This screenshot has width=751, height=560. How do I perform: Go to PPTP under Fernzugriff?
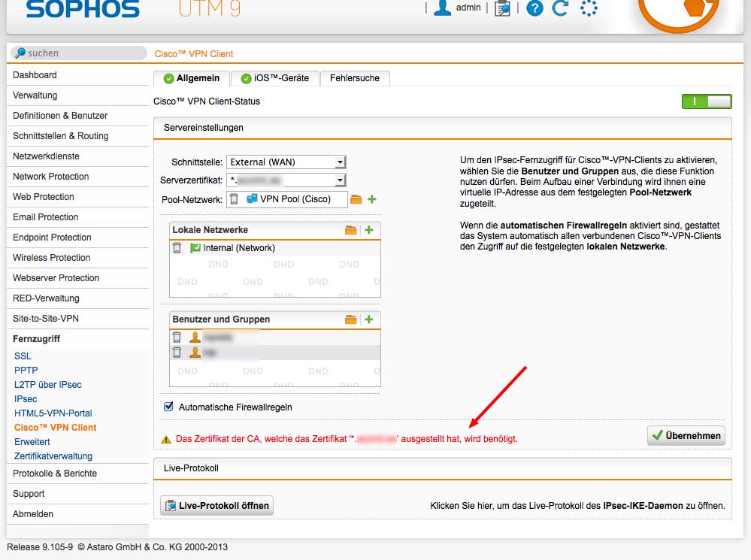coord(26,371)
